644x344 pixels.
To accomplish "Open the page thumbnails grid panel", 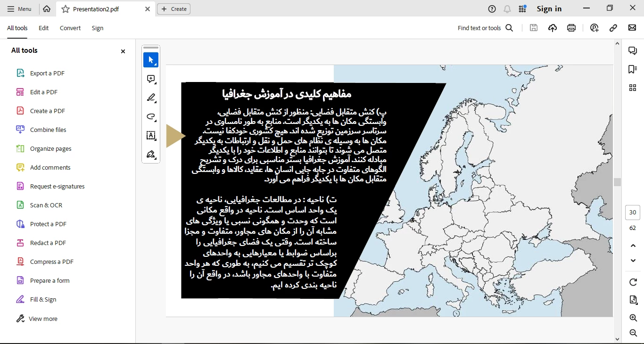I will click(633, 88).
